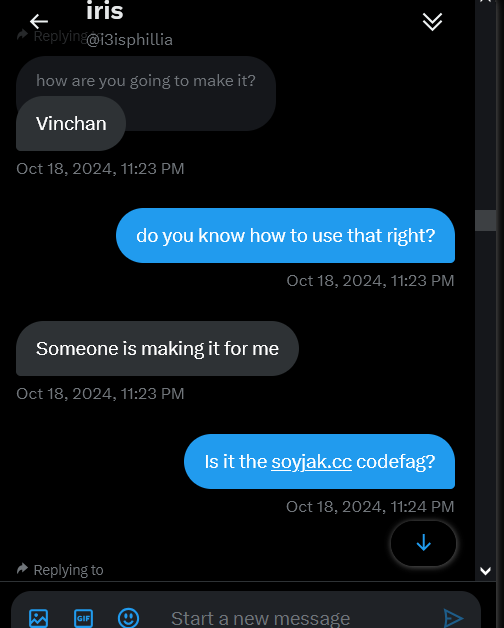Viewport: 504px width, 628px height.
Task: Select 'do you know how to use that right?' bubble
Action: tap(285, 236)
